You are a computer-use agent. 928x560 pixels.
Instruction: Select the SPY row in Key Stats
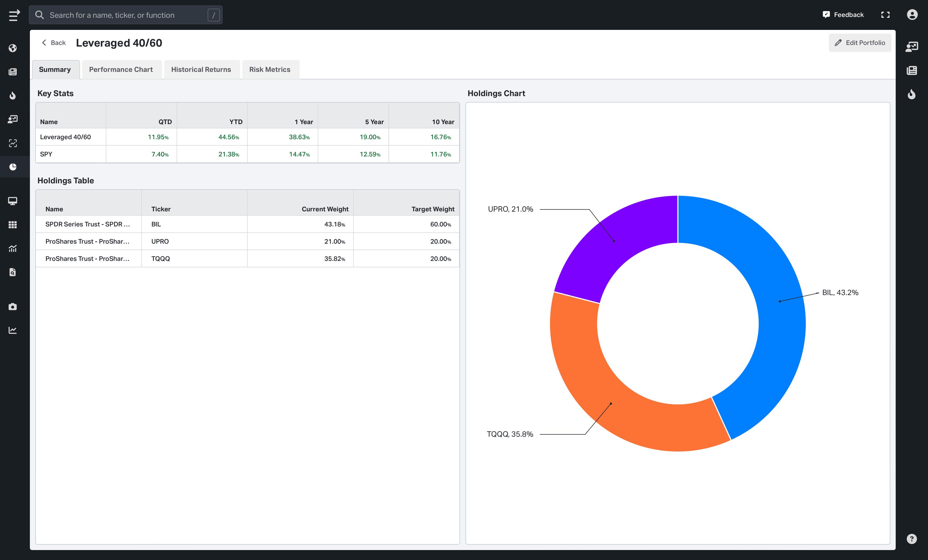[247, 155]
